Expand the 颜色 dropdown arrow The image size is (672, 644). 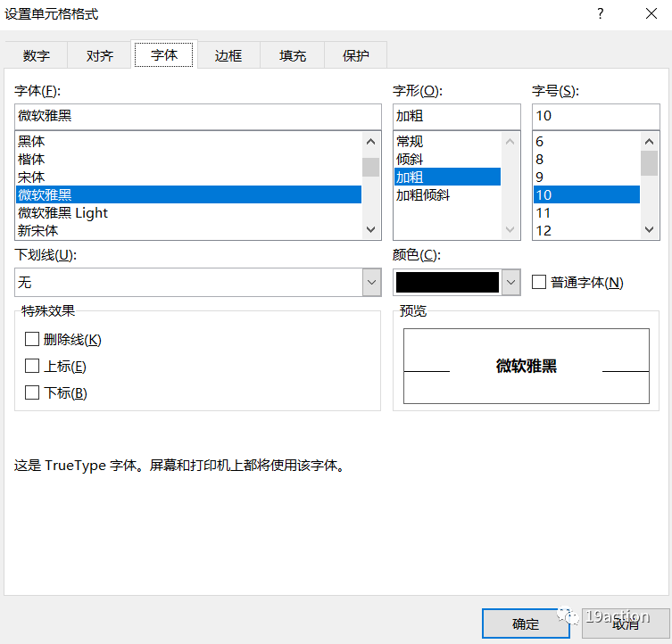pos(510,283)
